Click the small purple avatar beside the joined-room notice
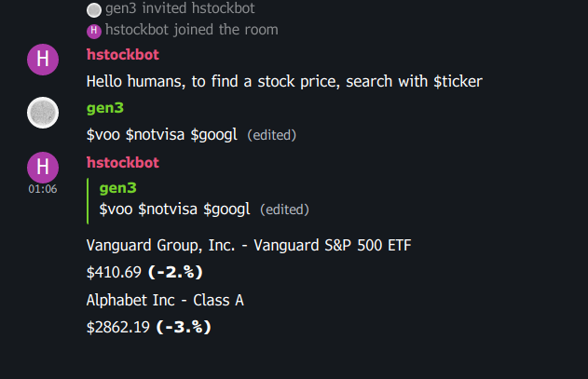Viewport: 588px width, 379px height. tap(93, 30)
